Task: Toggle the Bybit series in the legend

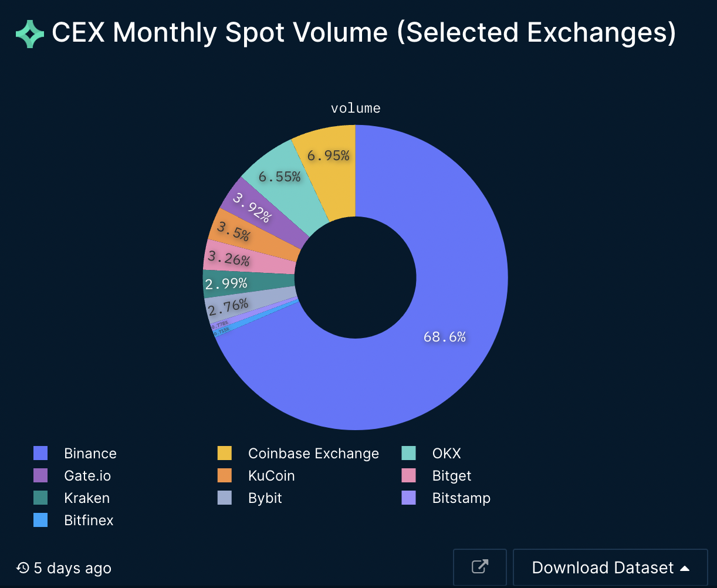Action: [265, 498]
